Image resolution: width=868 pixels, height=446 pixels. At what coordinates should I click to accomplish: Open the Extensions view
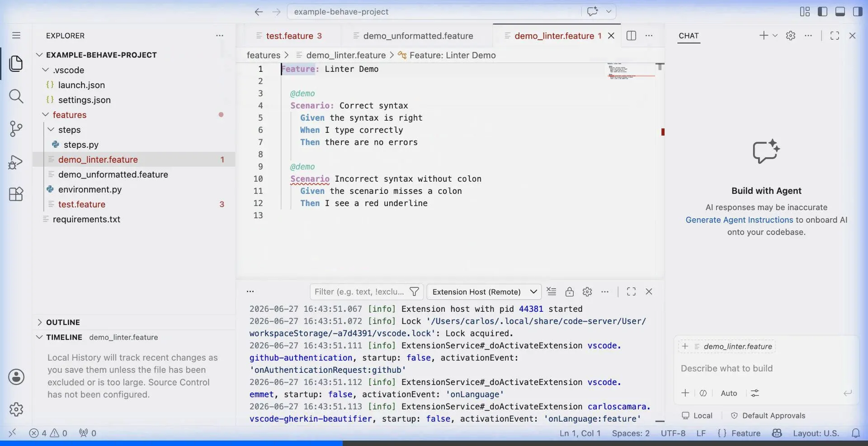[16, 194]
